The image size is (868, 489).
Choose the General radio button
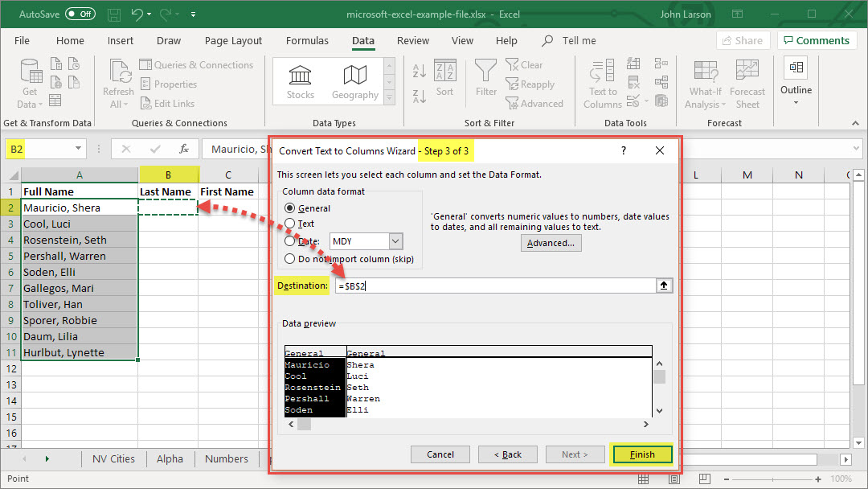(290, 208)
